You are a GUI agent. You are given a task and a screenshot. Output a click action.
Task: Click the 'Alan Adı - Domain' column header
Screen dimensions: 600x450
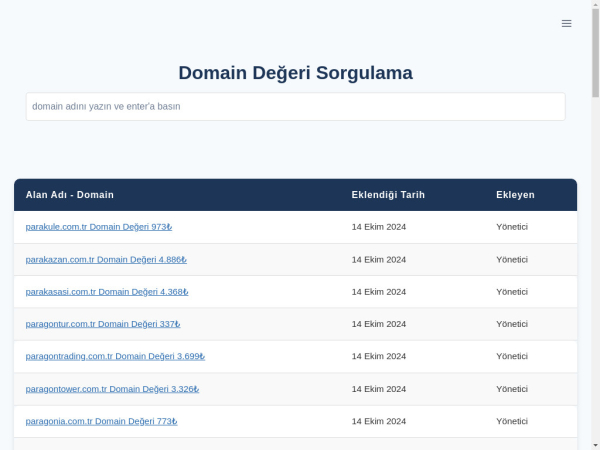coord(70,195)
